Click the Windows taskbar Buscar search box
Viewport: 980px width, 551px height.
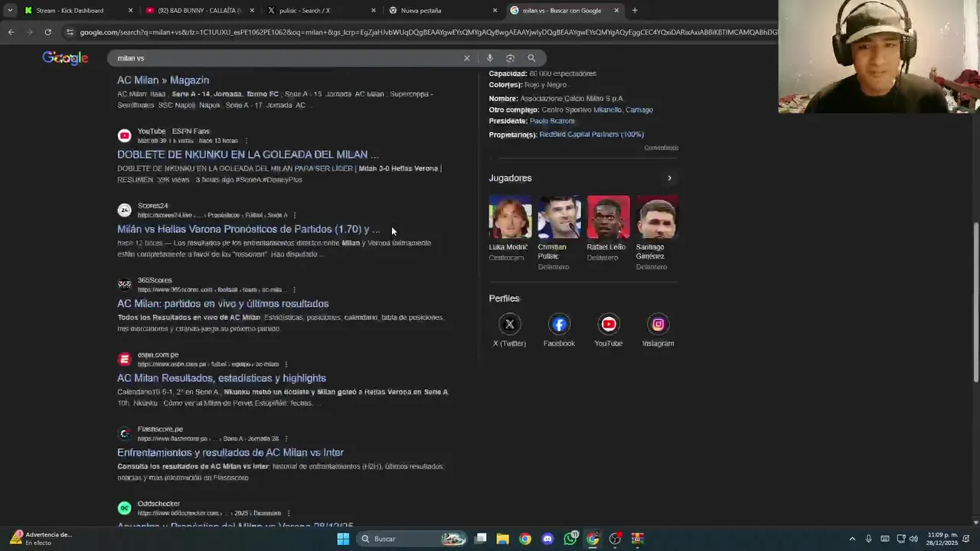[x=413, y=539]
